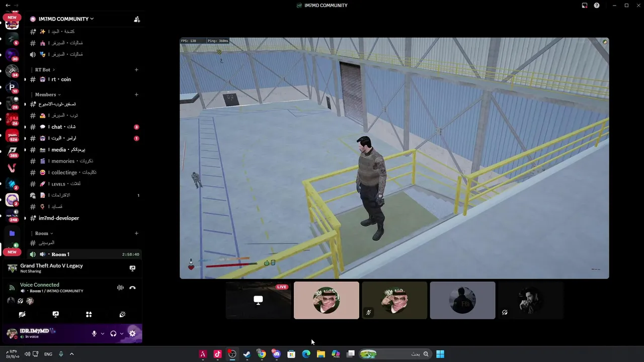Click Voice Connected status text
Image resolution: width=644 pixels, height=362 pixels.
point(39,285)
